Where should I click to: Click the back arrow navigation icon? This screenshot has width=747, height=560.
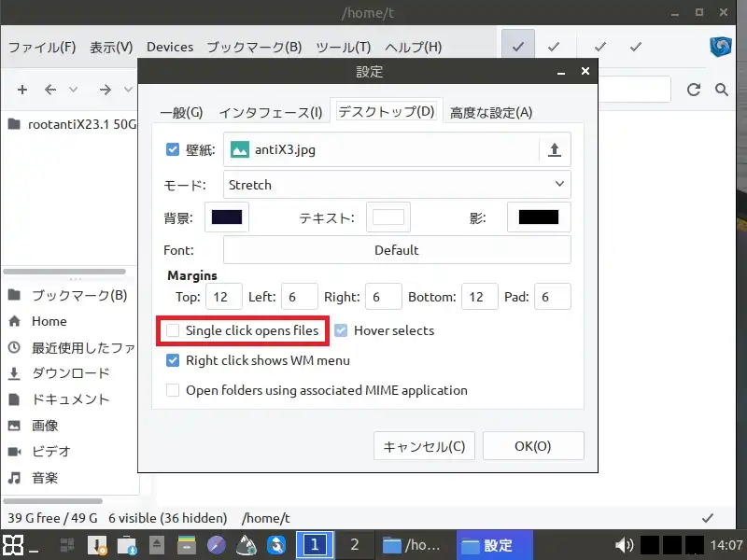50,90
